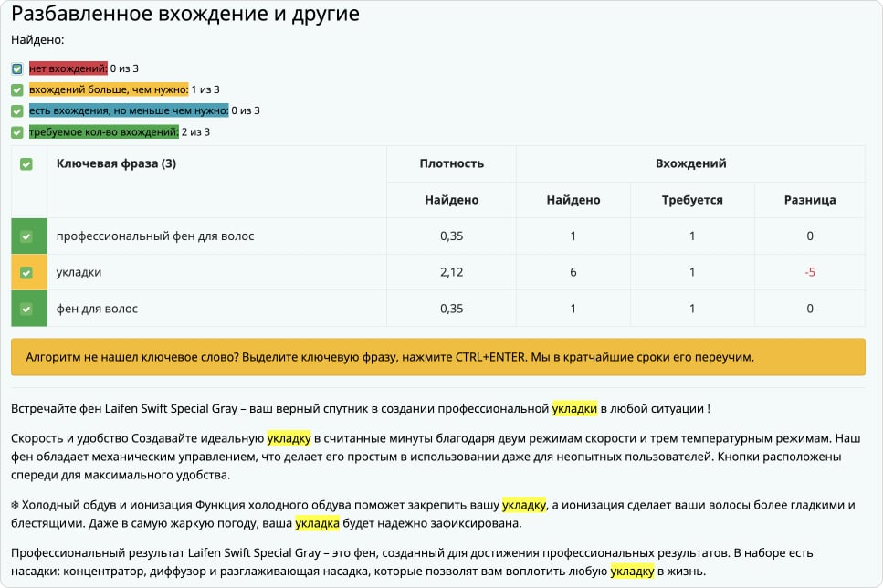
Task: Click the red "-5" difference value
Action: pyautogui.click(x=808, y=271)
